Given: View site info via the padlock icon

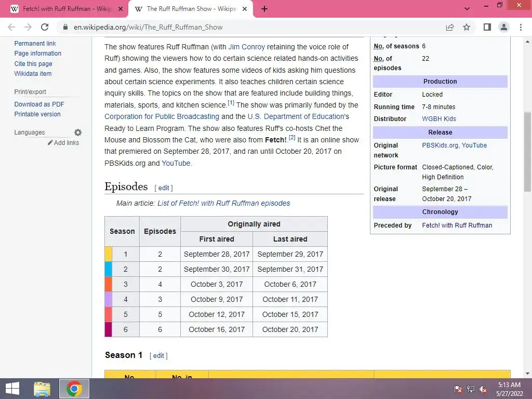Looking at the screenshot, I should [x=65, y=27].
